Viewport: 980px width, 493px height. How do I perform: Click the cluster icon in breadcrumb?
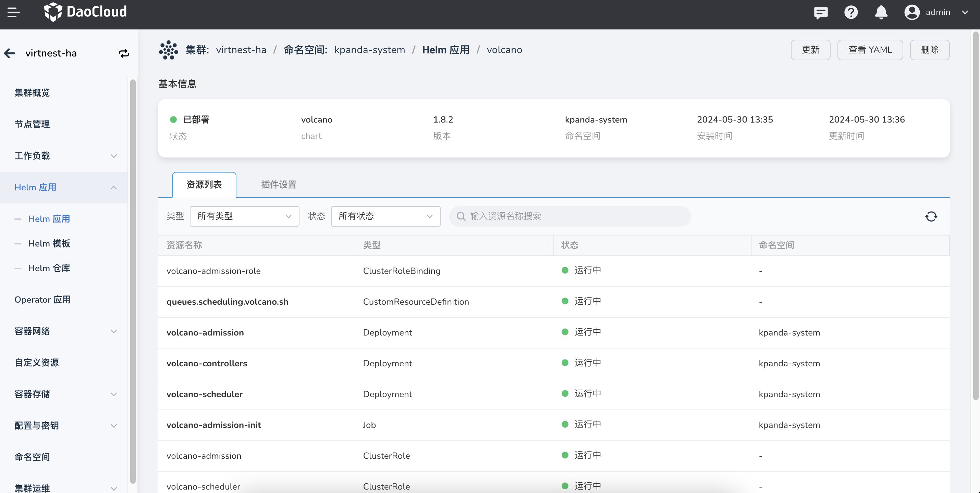pyautogui.click(x=168, y=50)
